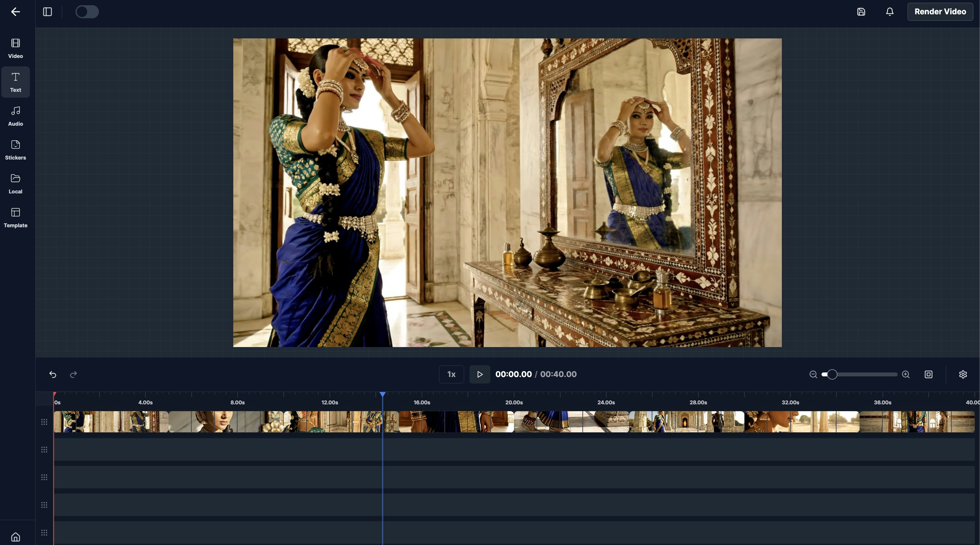Image resolution: width=980 pixels, height=545 pixels.
Task: Click the blue timeline marker handle
Action: (x=382, y=394)
